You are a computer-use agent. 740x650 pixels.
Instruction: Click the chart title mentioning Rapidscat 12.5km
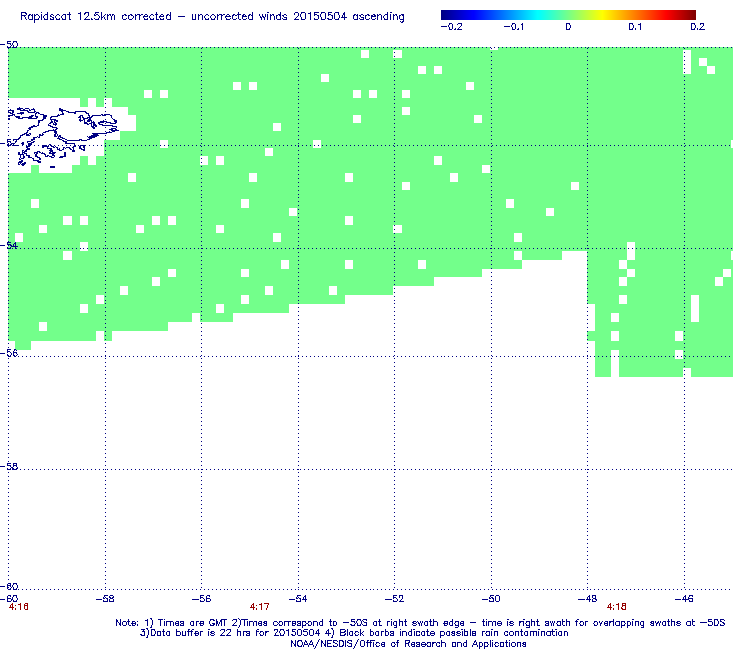tap(212, 17)
